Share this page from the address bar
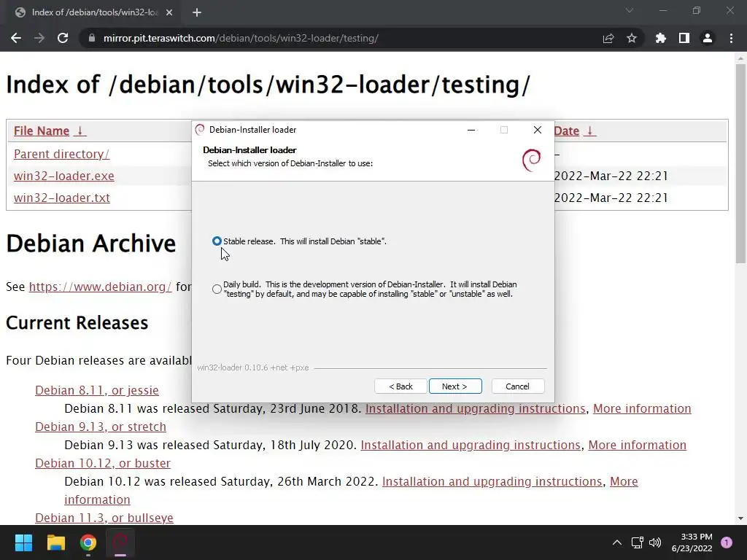Image resolution: width=747 pixels, height=560 pixels. [x=608, y=38]
